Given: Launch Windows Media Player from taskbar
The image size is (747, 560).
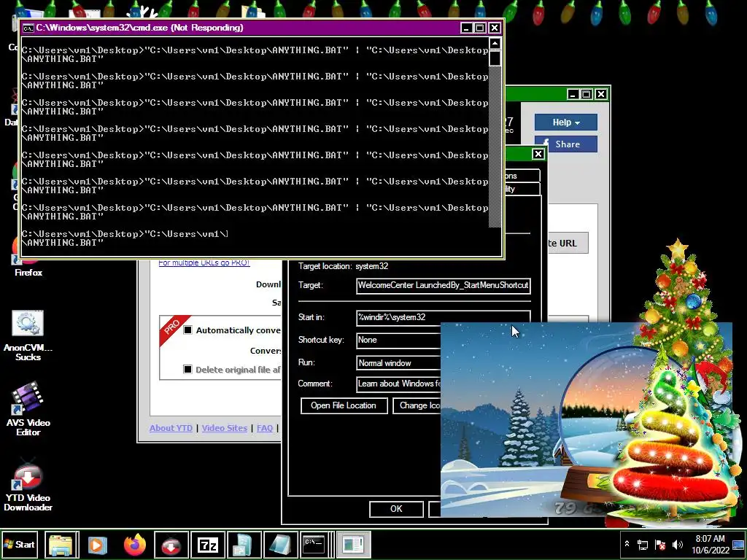Looking at the screenshot, I should click(98, 544).
